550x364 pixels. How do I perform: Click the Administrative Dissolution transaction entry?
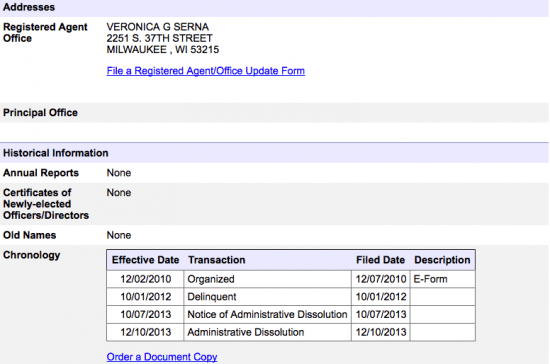[246, 332]
